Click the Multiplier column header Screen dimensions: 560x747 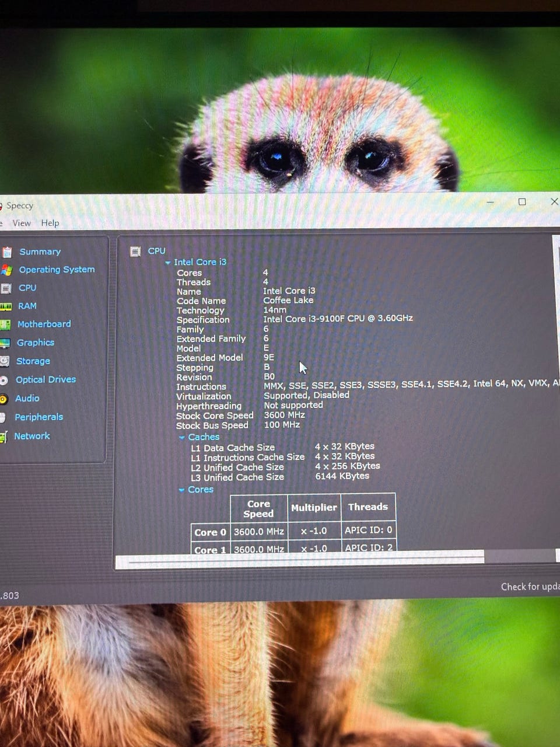coord(314,508)
